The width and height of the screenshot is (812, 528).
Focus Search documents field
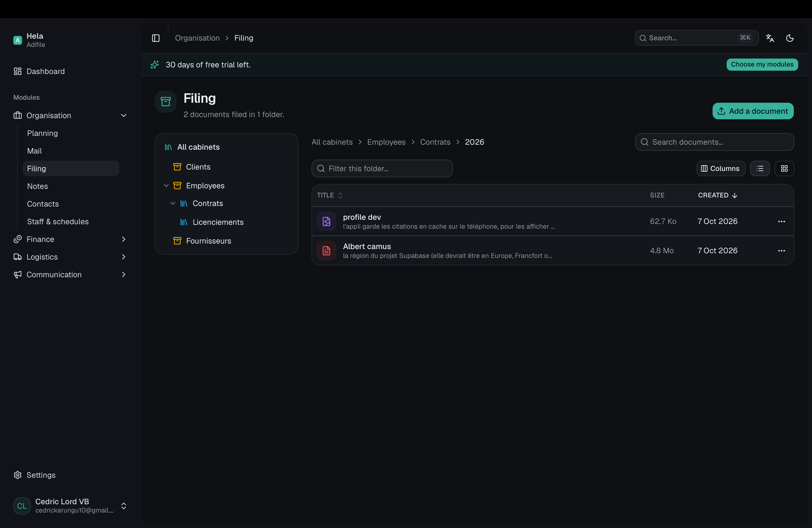pos(715,142)
